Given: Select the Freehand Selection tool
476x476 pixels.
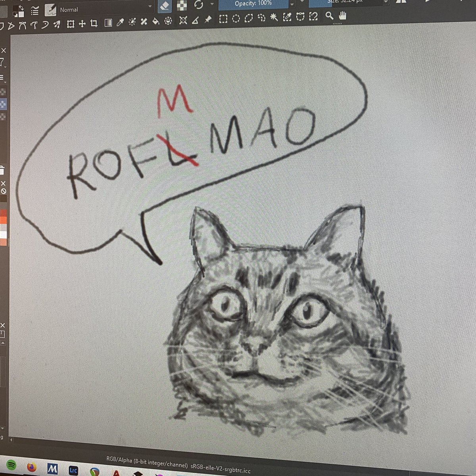Looking at the screenshot, I should coord(261,18).
